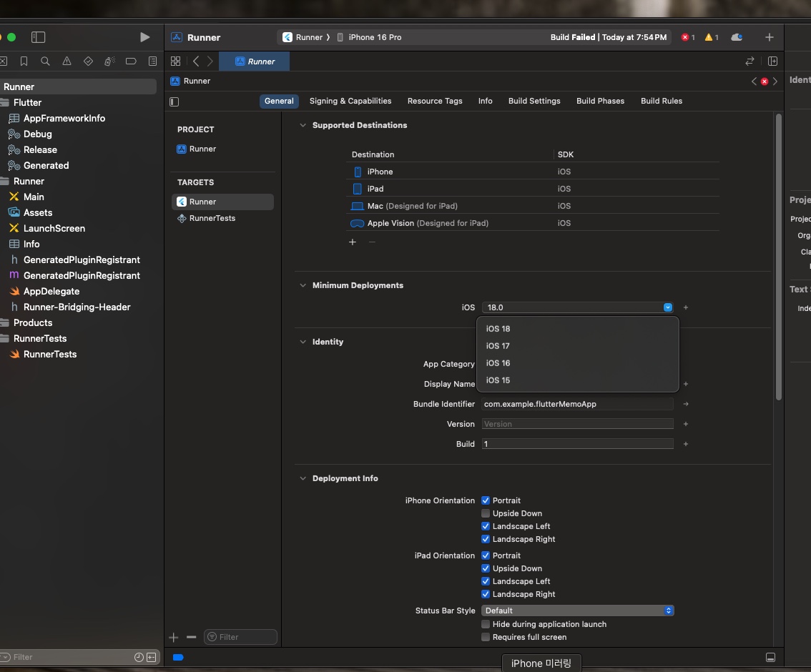Open the Build Settings tab
This screenshot has width=811, height=672.
pos(534,101)
